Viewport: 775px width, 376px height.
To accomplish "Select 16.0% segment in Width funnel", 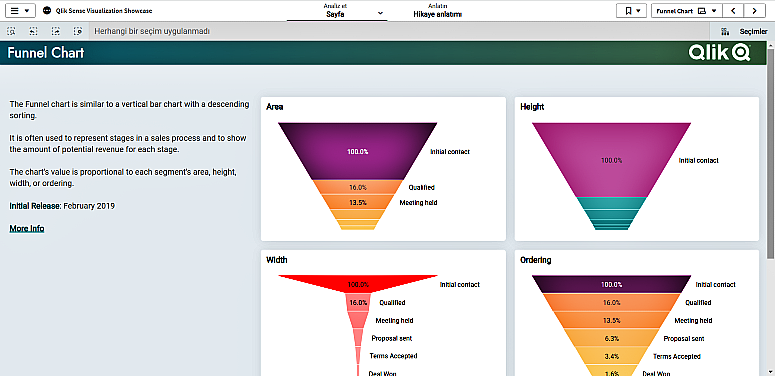I will click(x=358, y=302).
